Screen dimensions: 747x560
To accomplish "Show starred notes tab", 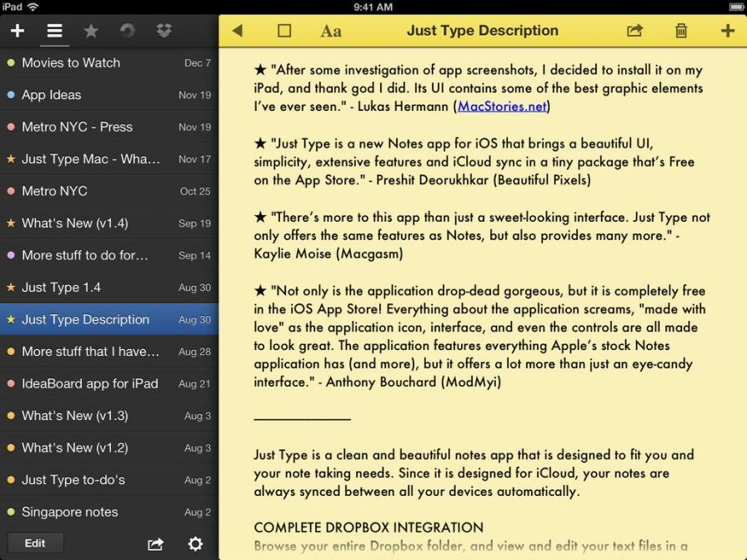I will click(91, 31).
